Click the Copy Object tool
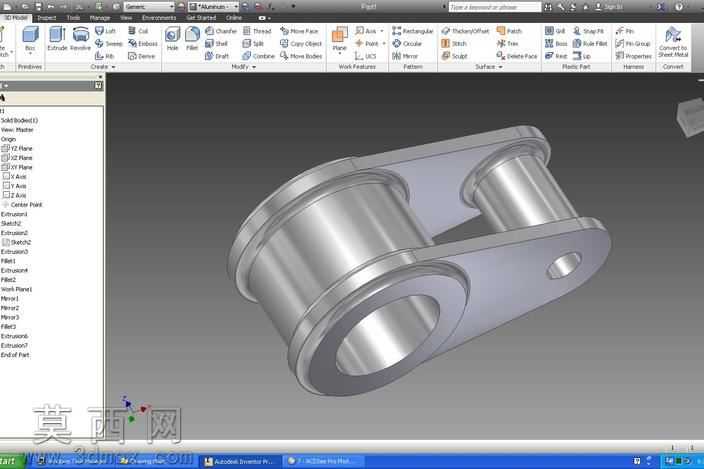The width and height of the screenshot is (704, 469). point(301,44)
